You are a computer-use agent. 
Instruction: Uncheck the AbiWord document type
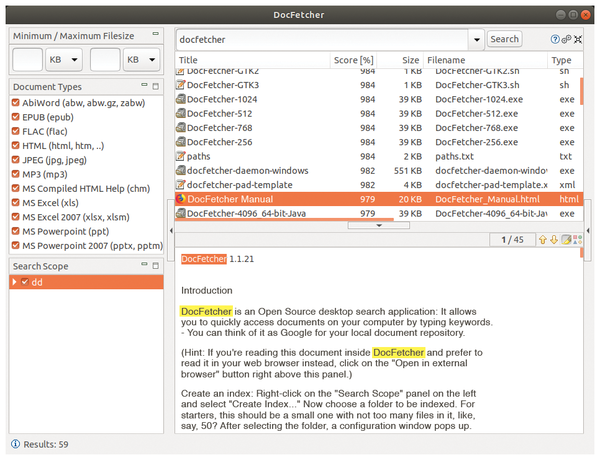15,103
